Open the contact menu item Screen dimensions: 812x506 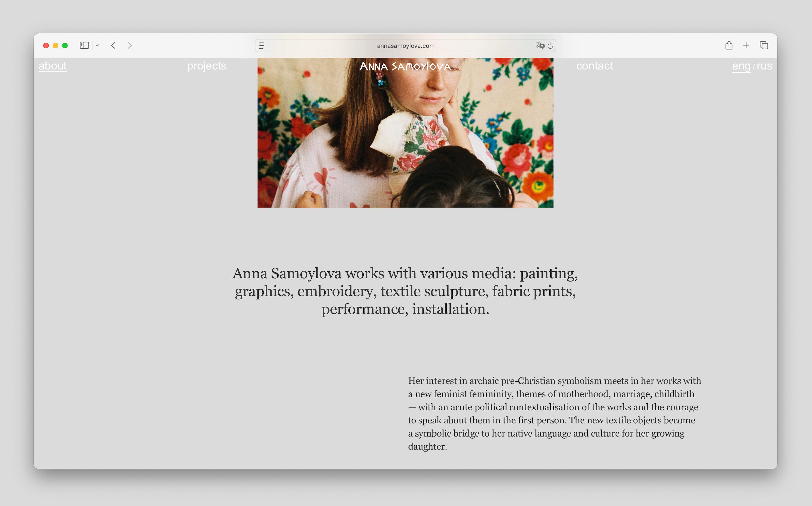point(594,66)
